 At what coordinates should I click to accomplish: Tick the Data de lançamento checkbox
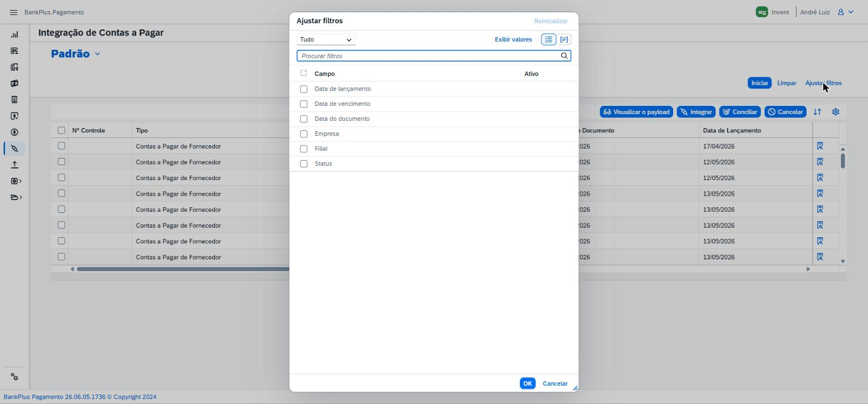point(303,89)
